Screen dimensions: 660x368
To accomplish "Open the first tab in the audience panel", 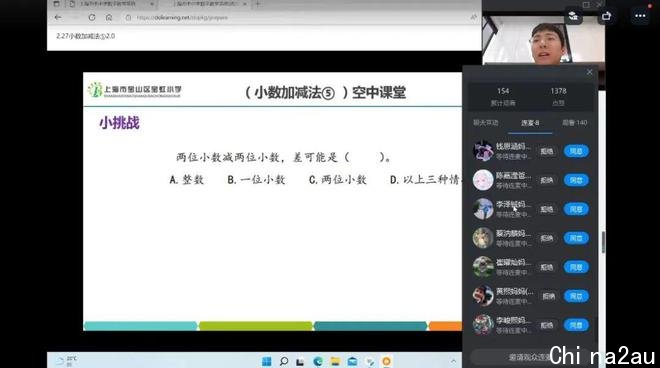I will click(486, 123).
